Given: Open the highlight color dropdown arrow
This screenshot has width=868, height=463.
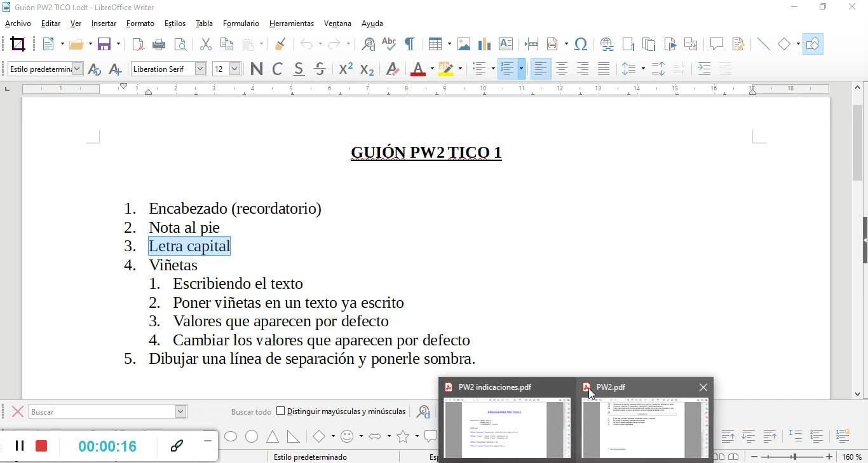Looking at the screenshot, I should tap(460, 69).
